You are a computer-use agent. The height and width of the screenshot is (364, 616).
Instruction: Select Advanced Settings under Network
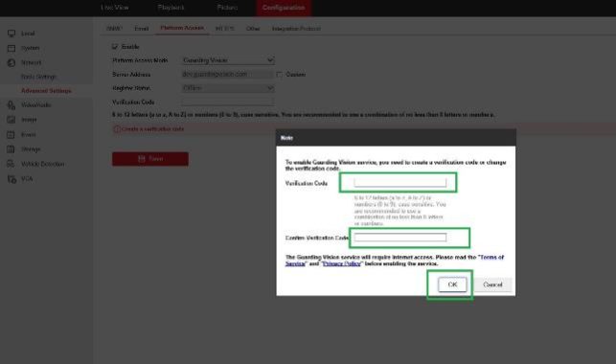[46, 91]
